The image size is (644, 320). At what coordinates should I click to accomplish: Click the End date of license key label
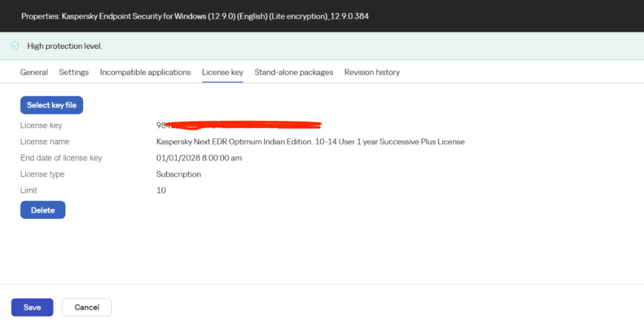point(61,158)
